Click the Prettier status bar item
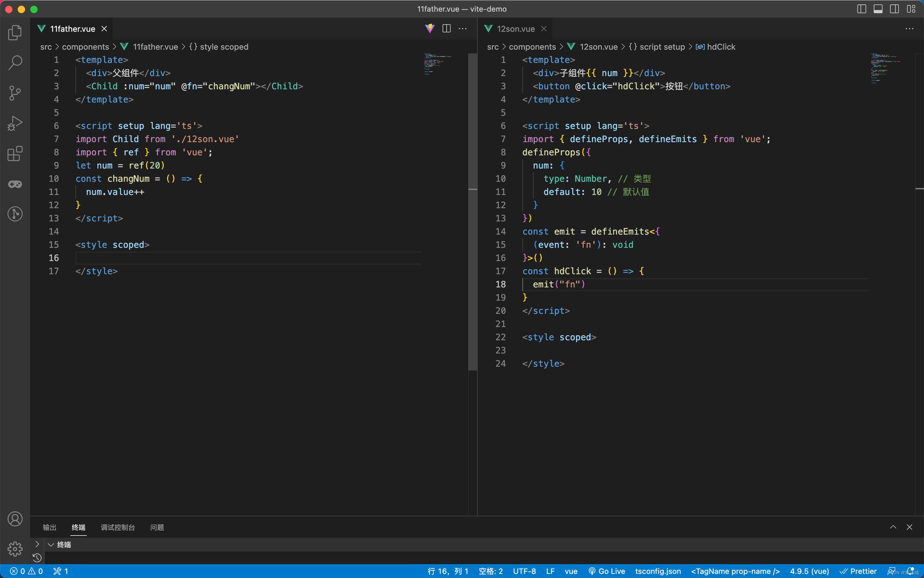 point(858,571)
